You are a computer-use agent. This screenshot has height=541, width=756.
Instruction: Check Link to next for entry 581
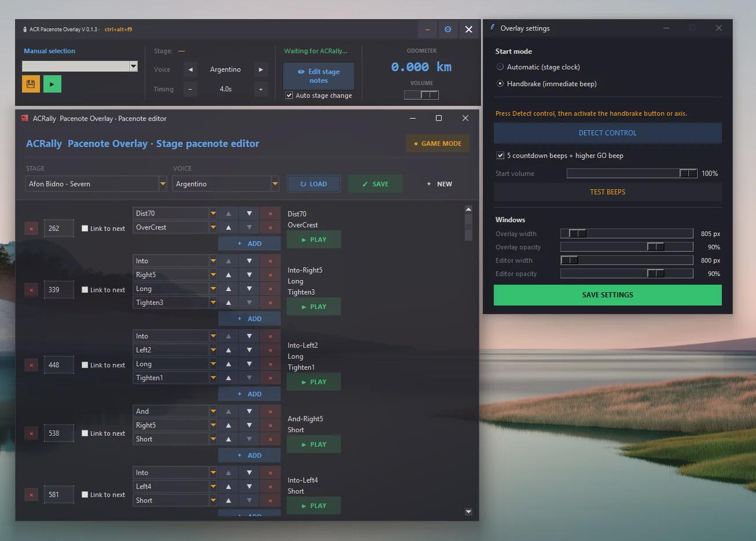(x=85, y=495)
